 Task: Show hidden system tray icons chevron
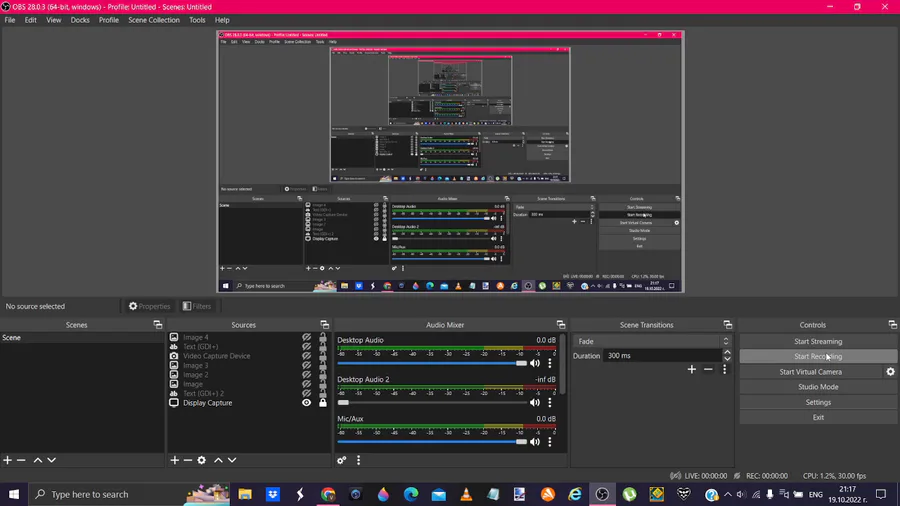(x=728, y=494)
